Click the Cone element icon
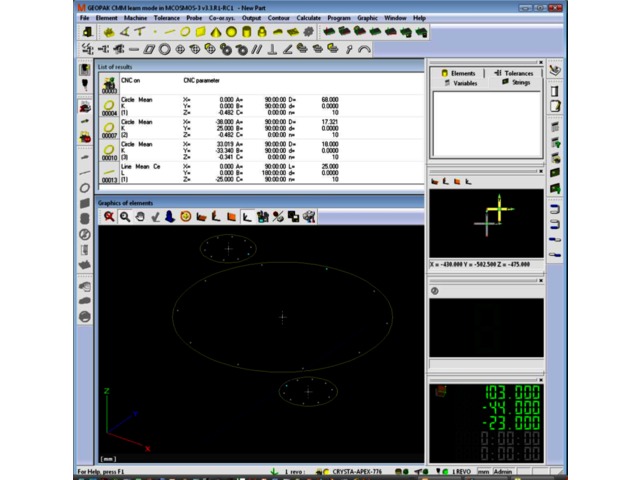 pyautogui.click(x=216, y=32)
